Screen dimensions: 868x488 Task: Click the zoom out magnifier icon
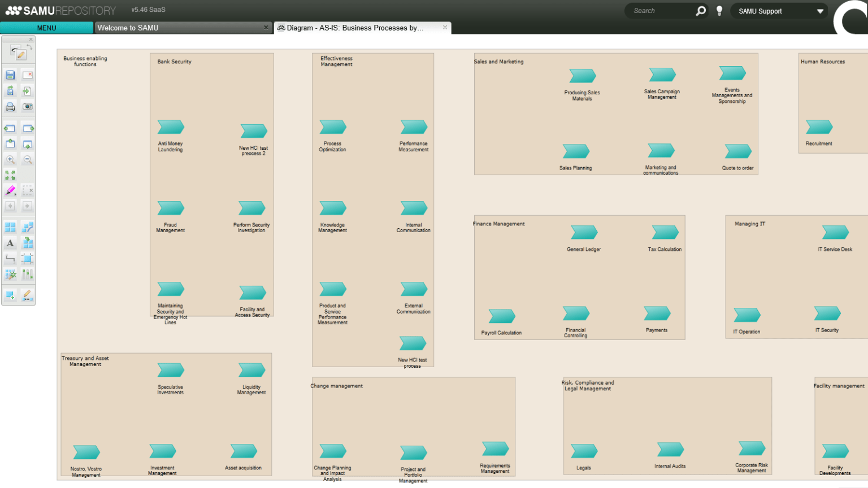(27, 159)
